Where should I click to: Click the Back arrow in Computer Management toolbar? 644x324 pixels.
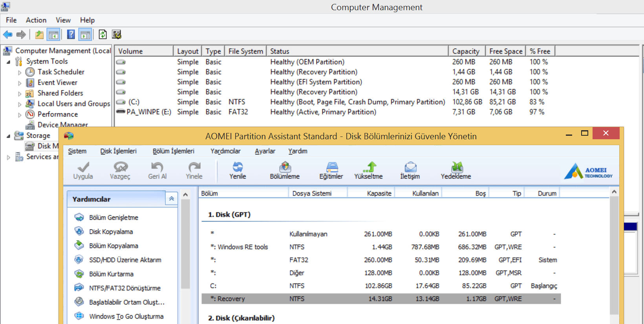(8, 35)
